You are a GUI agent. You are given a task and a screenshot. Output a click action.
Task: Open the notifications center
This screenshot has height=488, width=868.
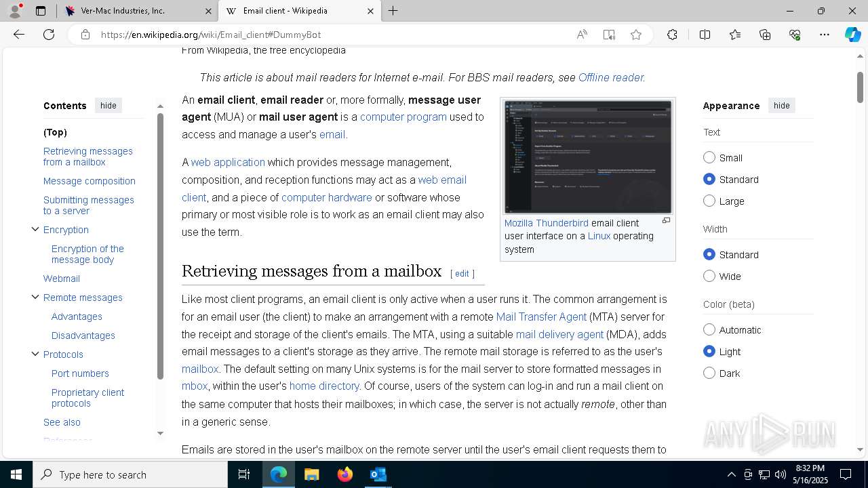[x=846, y=474]
